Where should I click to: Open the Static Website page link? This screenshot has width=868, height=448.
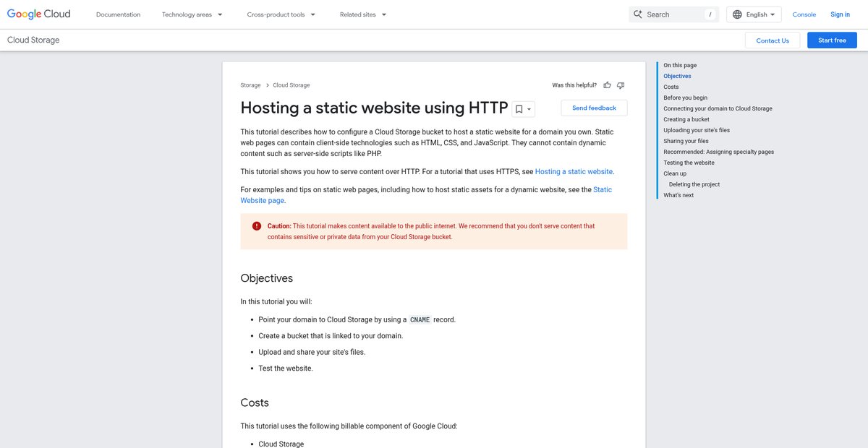coord(426,195)
